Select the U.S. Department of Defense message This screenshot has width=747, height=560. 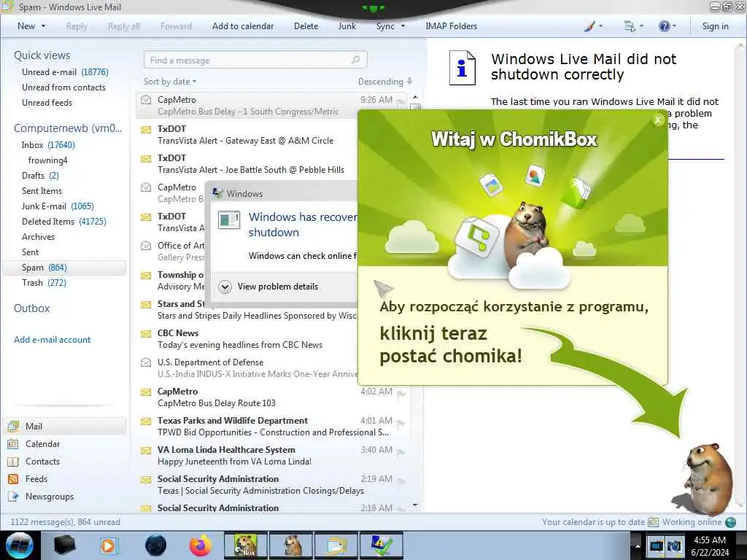(248, 368)
